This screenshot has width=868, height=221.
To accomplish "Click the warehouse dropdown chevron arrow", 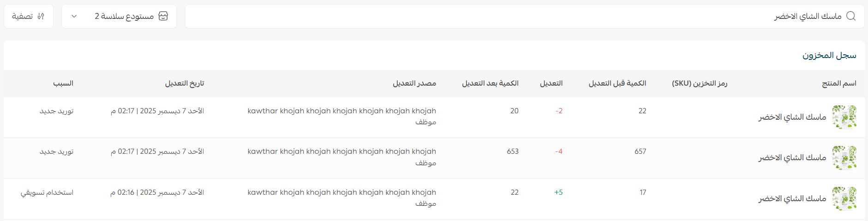I will (x=74, y=16).
